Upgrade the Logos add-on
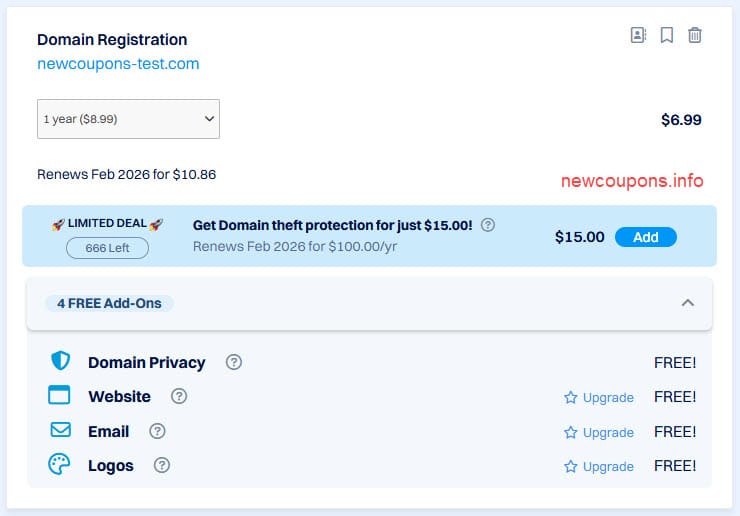740x516 pixels. coord(599,466)
